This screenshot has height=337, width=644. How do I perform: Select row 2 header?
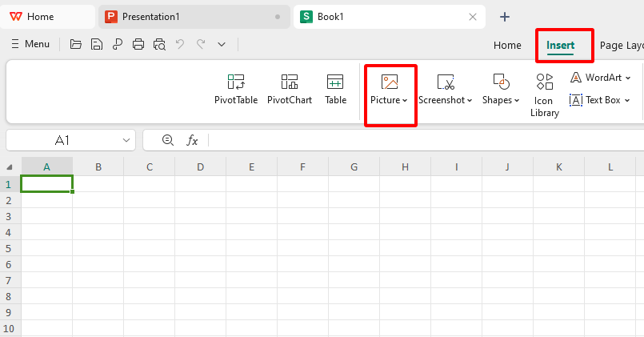pos(10,200)
